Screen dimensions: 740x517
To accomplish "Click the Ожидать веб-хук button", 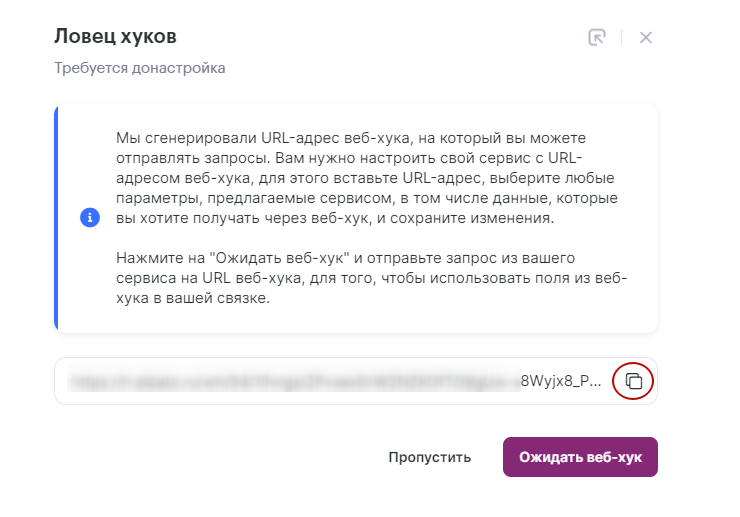I will (x=580, y=457).
